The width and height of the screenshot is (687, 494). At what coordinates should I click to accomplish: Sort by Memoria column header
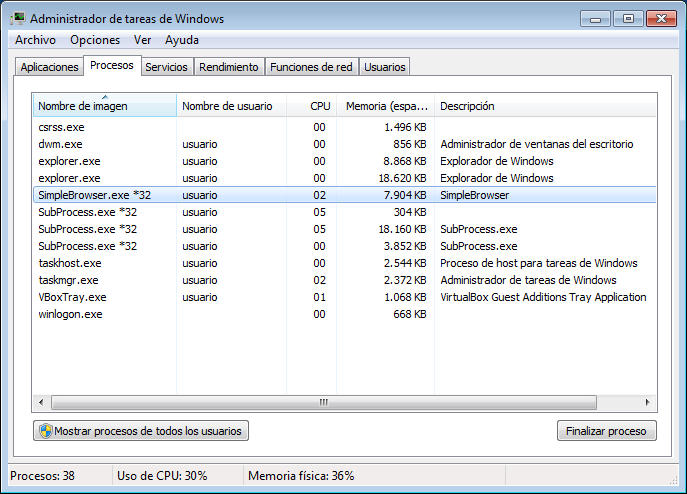click(386, 106)
